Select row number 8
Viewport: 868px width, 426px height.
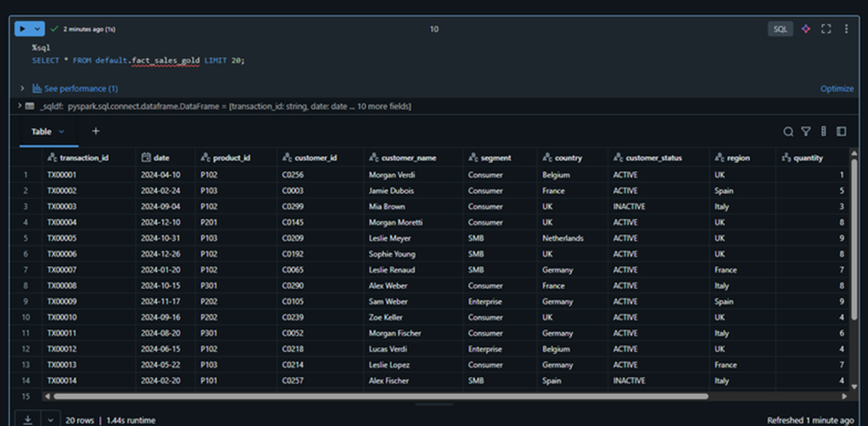click(25, 286)
